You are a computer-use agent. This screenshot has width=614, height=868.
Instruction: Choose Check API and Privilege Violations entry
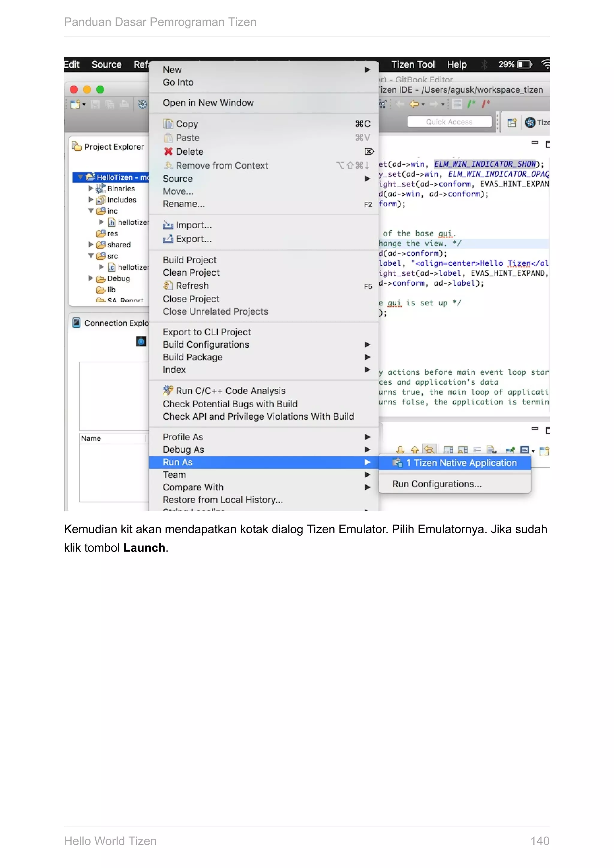point(264,417)
